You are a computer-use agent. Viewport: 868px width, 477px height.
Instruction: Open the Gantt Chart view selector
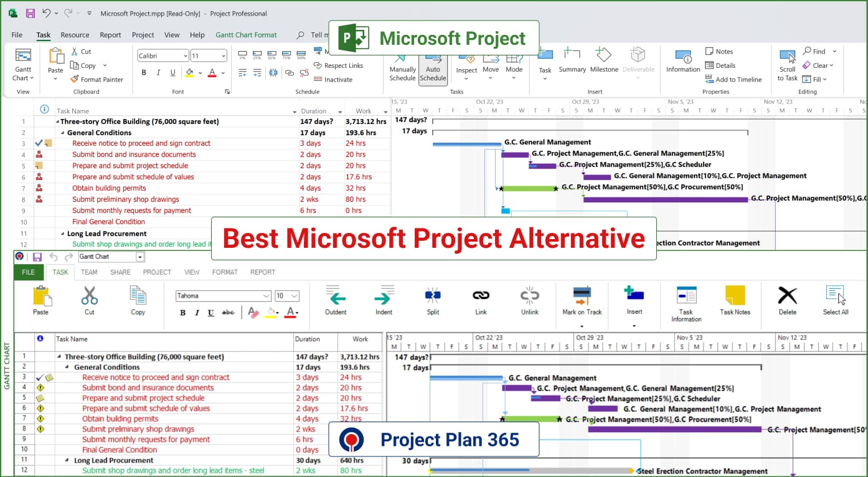tap(111, 256)
